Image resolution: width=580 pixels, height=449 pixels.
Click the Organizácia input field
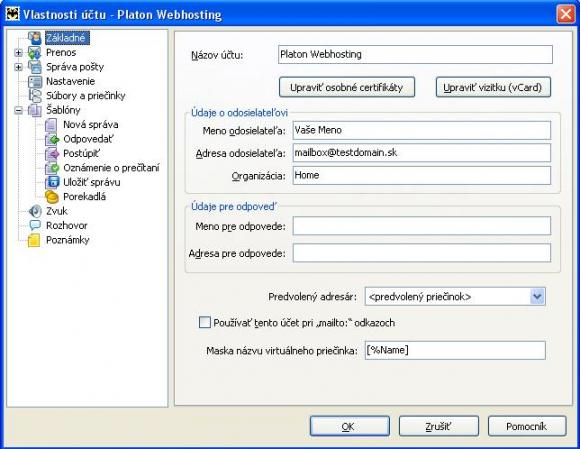(x=422, y=175)
